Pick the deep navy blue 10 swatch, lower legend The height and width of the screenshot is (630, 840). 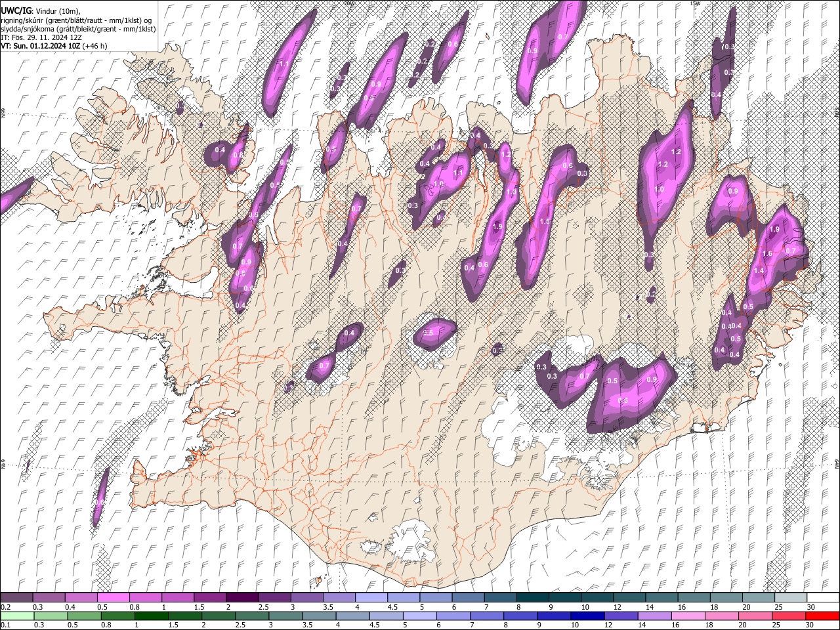point(587,616)
